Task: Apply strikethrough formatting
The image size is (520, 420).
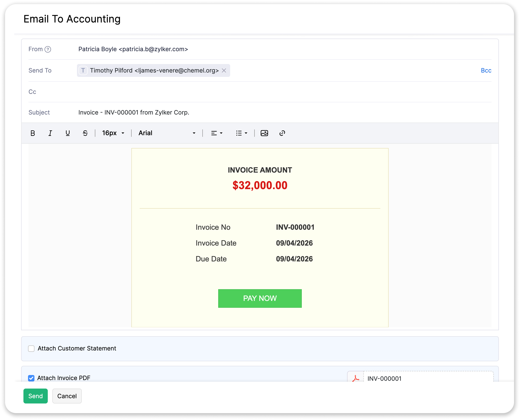Action: [x=85, y=133]
